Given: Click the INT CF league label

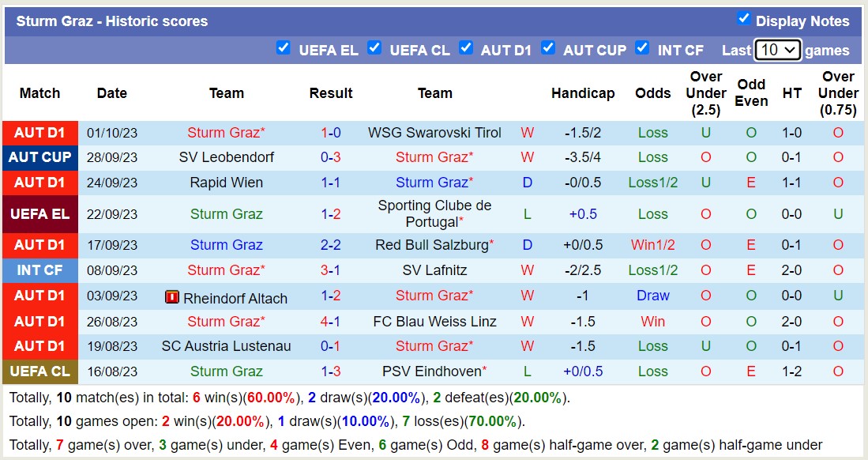Looking at the screenshot, I should click(39, 270).
